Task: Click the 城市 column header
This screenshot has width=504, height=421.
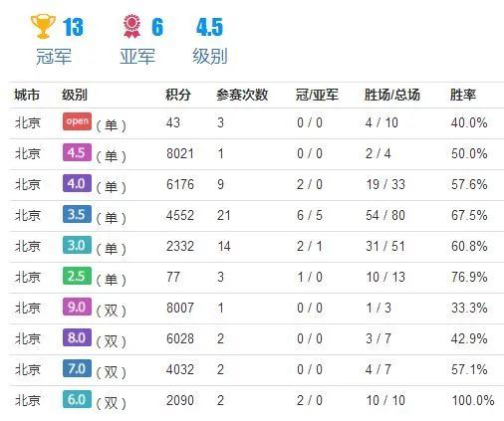Action: pos(27,95)
